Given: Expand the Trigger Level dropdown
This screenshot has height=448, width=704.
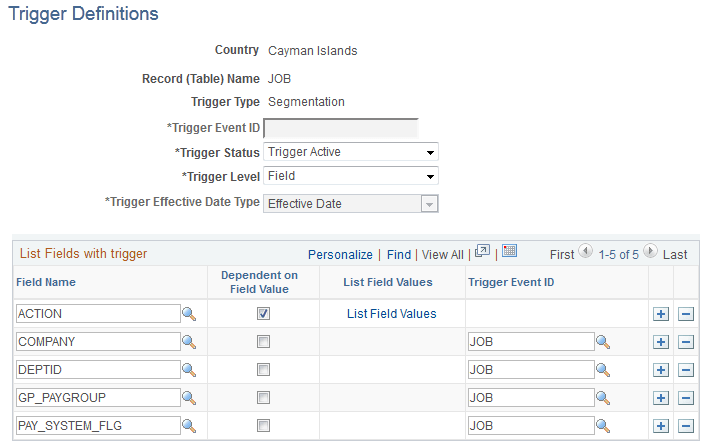Looking at the screenshot, I should point(350,176).
